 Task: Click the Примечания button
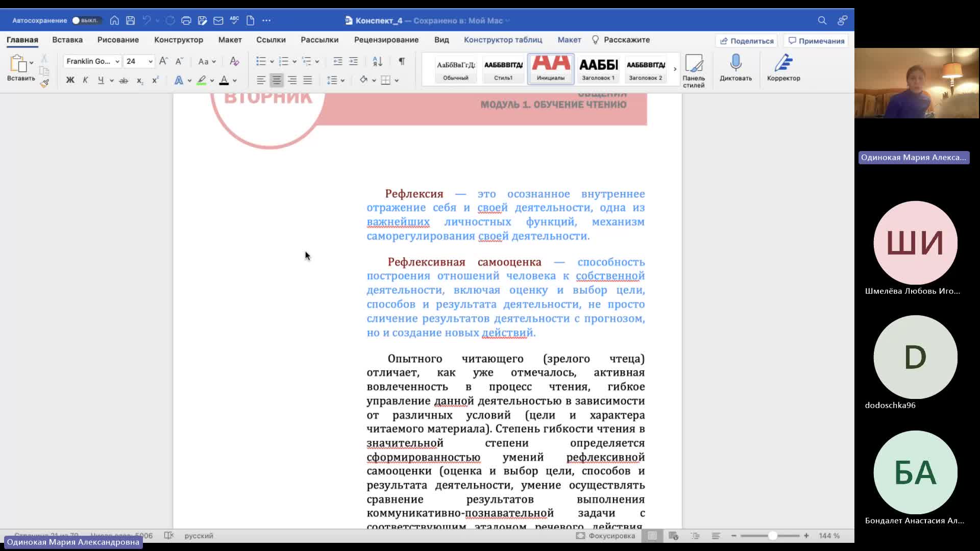(x=816, y=41)
